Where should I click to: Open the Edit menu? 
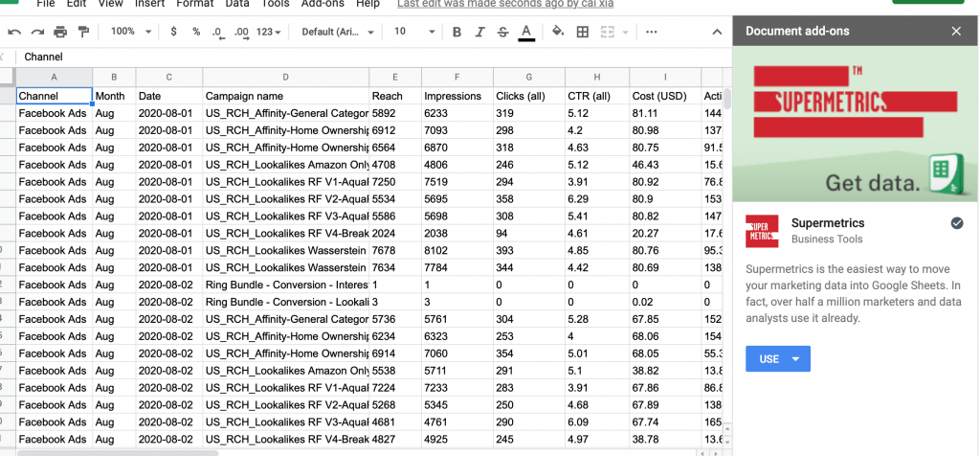click(77, 4)
